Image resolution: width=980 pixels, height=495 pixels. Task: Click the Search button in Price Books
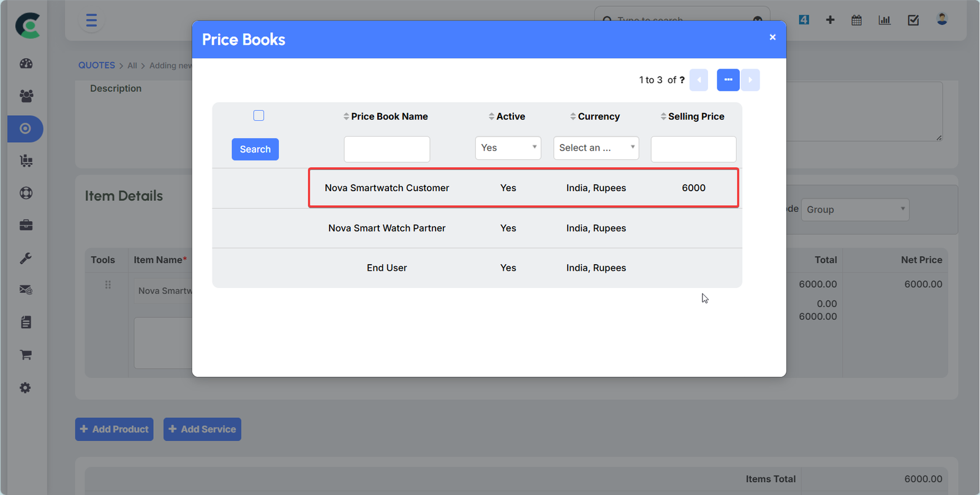tap(255, 149)
